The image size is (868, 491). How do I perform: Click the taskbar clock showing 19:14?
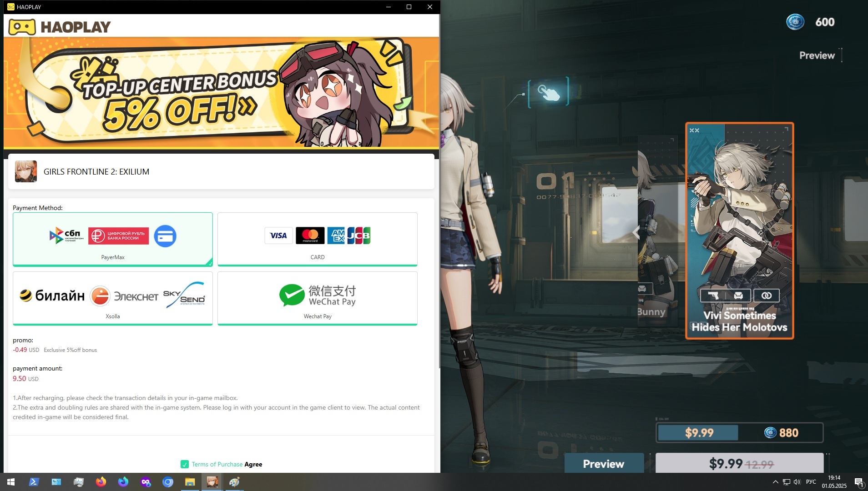point(834,482)
